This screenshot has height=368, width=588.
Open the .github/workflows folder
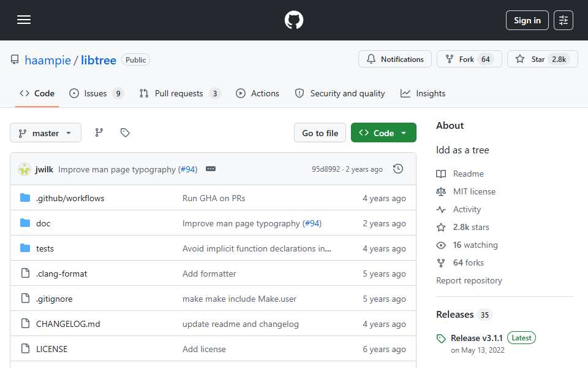click(70, 198)
